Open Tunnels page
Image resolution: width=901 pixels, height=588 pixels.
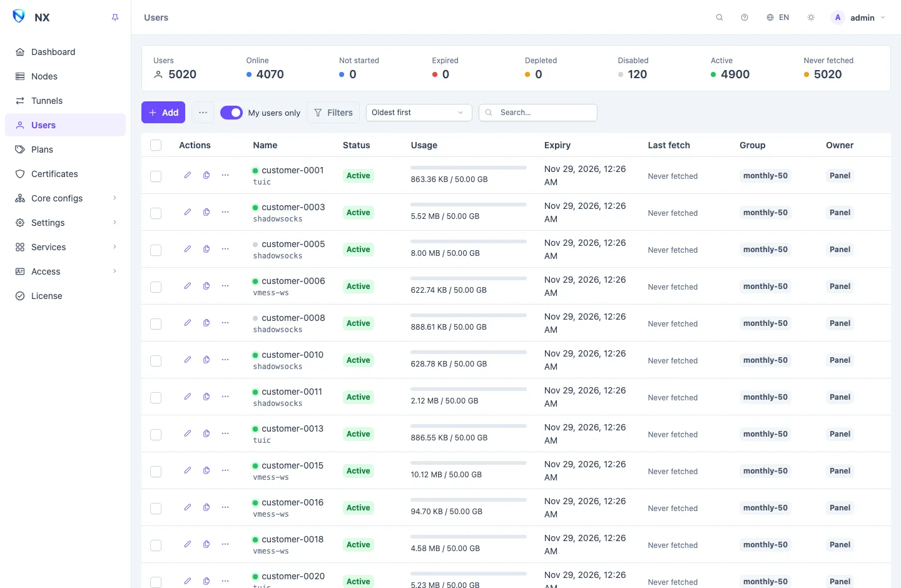click(x=65, y=101)
